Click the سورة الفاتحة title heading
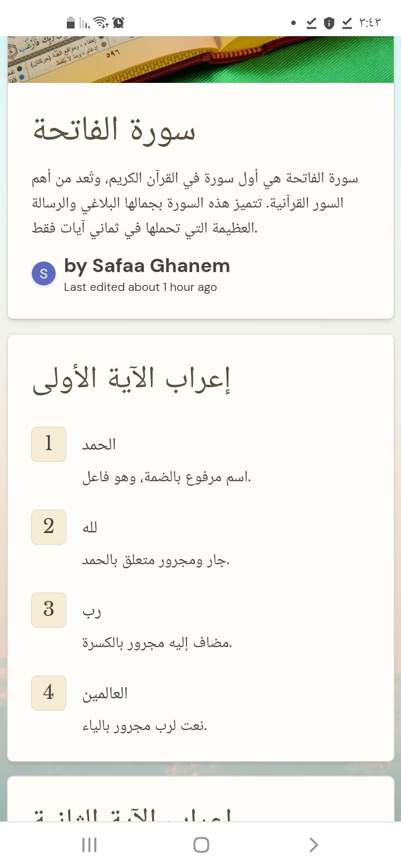Viewport: 401px width, 868px height. click(x=114, y=130)
